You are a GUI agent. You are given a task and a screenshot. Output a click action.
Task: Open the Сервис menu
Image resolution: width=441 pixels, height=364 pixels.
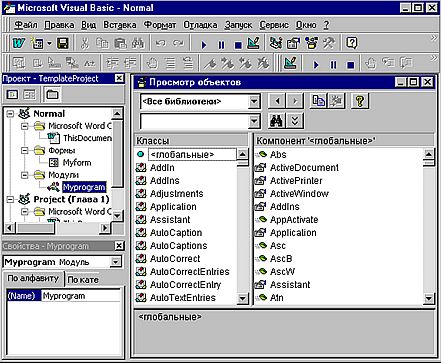tap(274, 25)
